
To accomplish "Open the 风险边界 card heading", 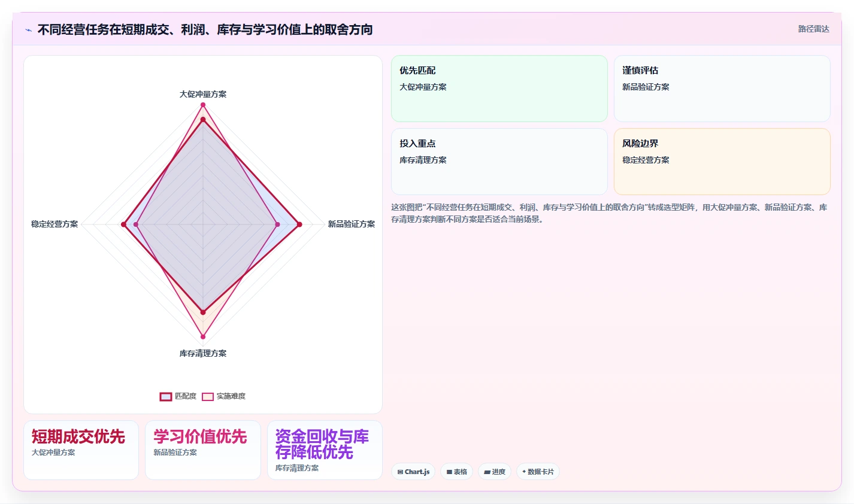I will [640, 143].
